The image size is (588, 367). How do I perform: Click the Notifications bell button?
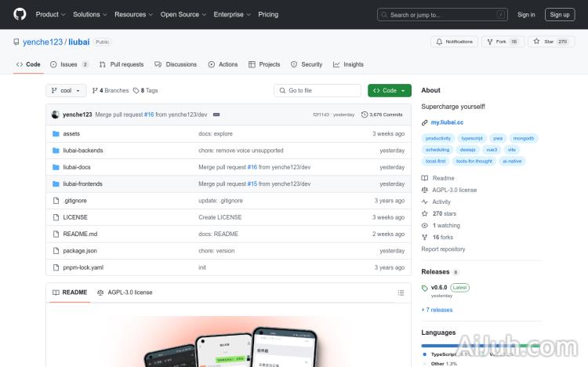click(453, 42)
